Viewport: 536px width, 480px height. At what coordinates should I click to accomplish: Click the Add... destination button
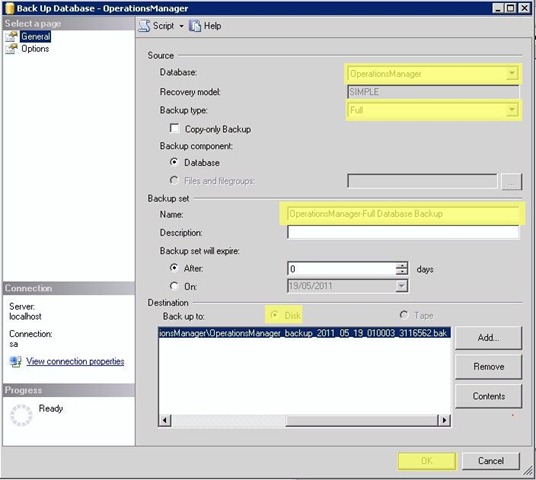[488, 338]
